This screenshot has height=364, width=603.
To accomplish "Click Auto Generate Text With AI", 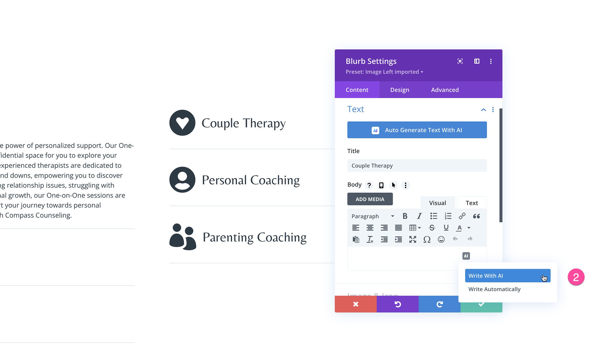I will [417, 130].
